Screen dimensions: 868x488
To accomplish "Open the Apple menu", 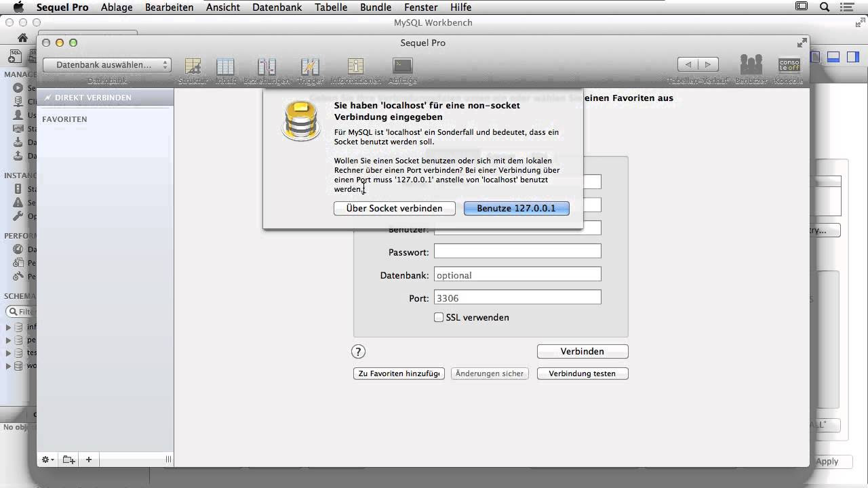I will tap(18, 7).
